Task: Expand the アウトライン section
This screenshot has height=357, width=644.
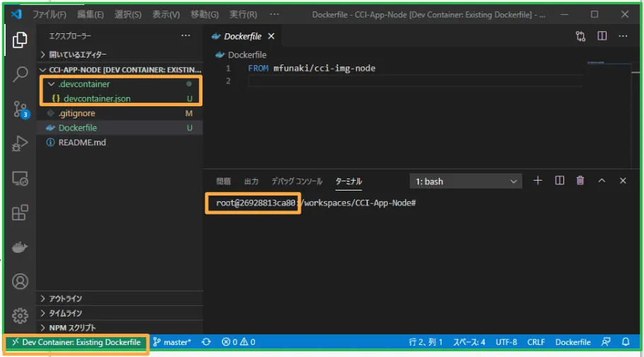Action: [x=120, y=299]
